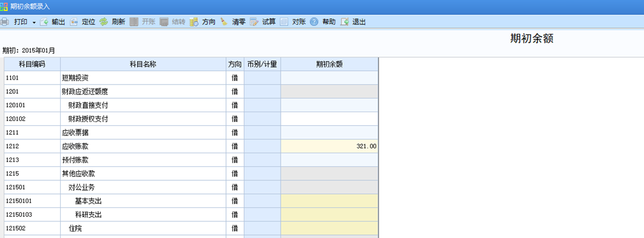This screenshot has height=238, width=644.
Task: Click the 退出 exit icon
Action: (x=344, y=22)
